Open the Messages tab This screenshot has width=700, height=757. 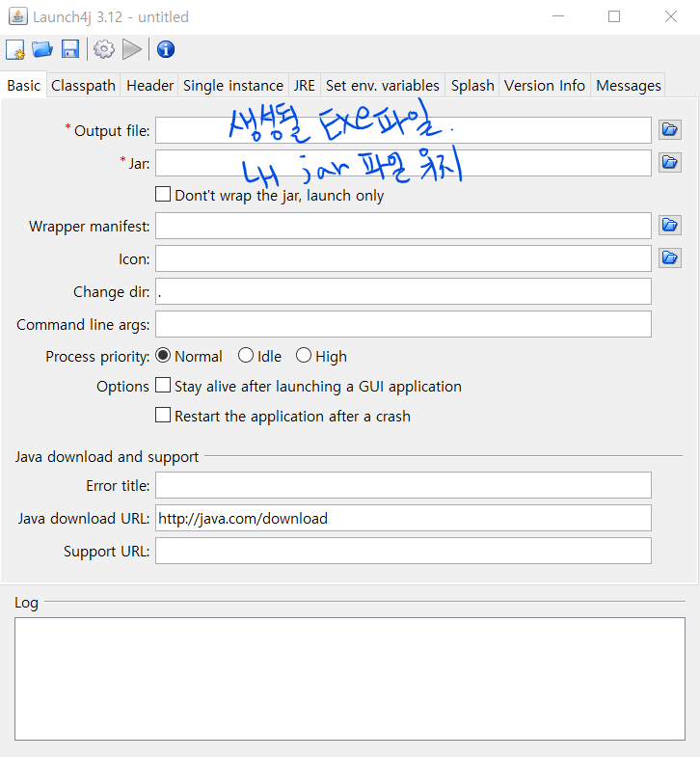tap(628, 86)
